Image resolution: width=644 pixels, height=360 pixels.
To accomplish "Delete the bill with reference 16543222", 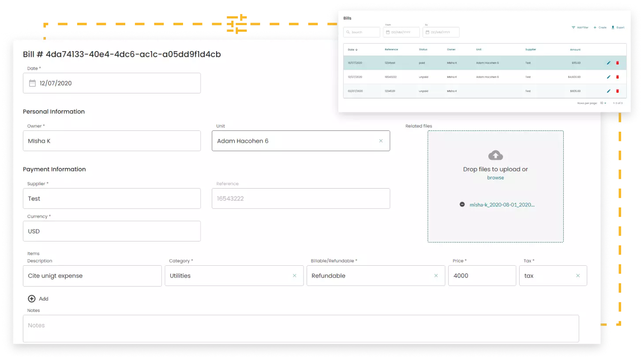I will (617, 77).
